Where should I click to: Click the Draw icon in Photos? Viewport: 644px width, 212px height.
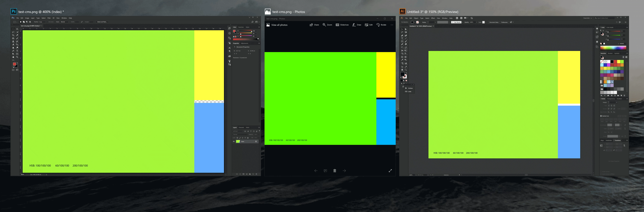354,25
